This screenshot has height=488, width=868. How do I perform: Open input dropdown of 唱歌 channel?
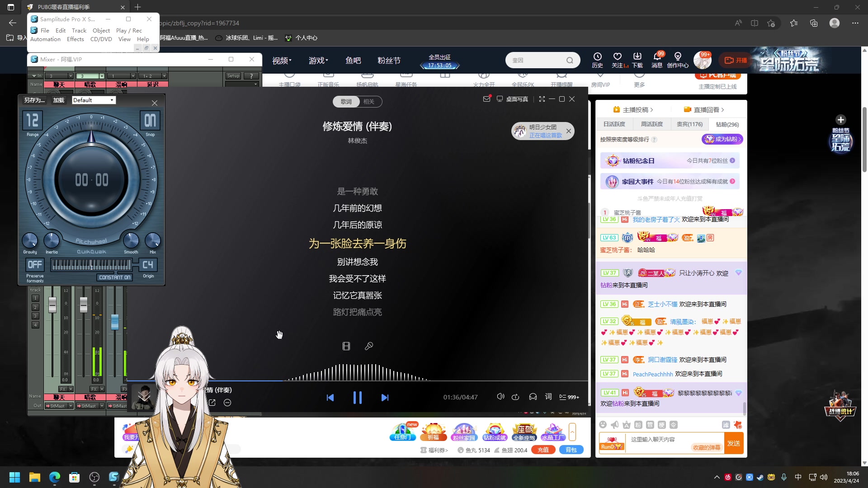(x=102, y=76)
